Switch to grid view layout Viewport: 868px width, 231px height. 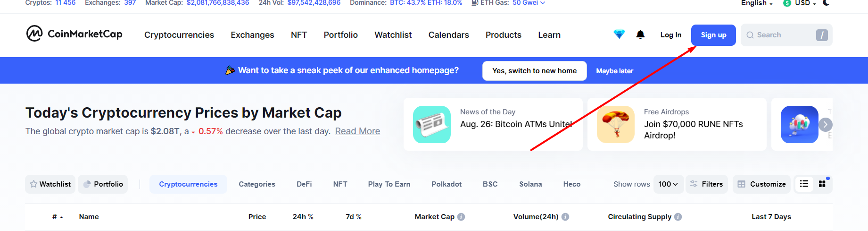coord(822,184)
